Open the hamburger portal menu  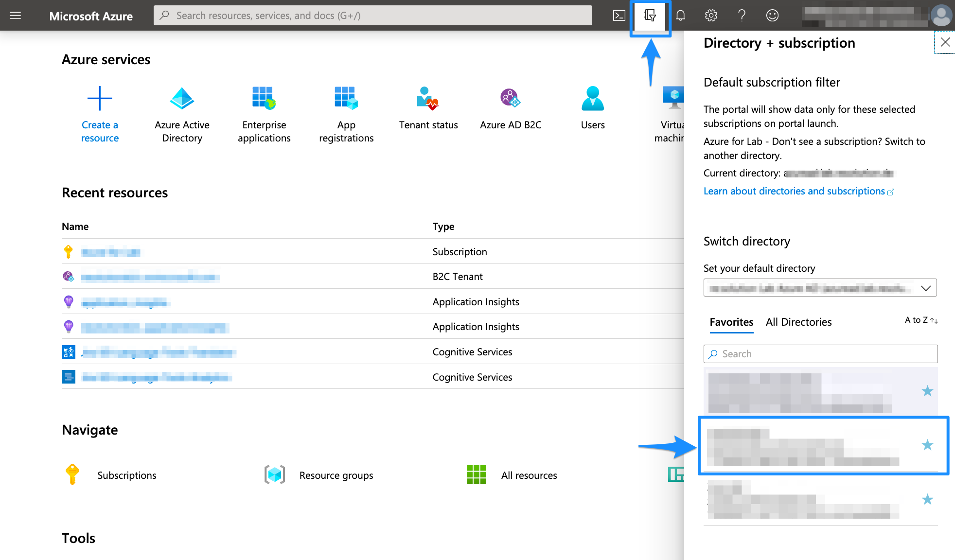point(16,16)
